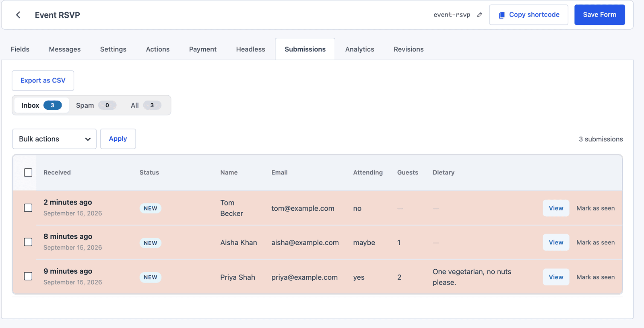The height and width of the screenshot is (328, 644).
Task: Click the '3 submissions' count text
Action: pos(601,139)
